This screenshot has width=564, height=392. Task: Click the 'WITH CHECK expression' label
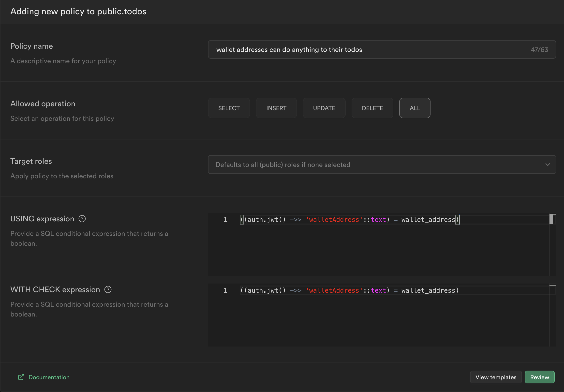pos(55,289)
